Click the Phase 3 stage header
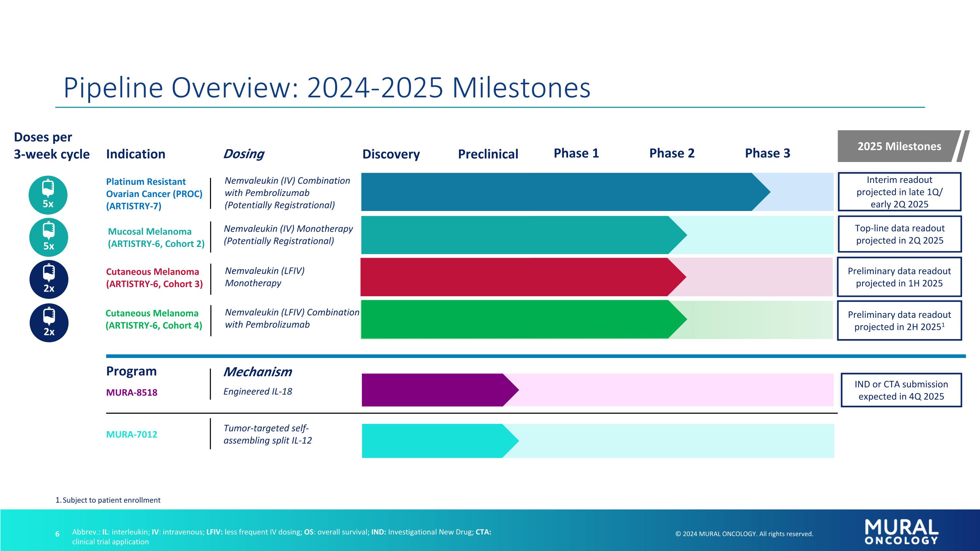 (767, 153)
